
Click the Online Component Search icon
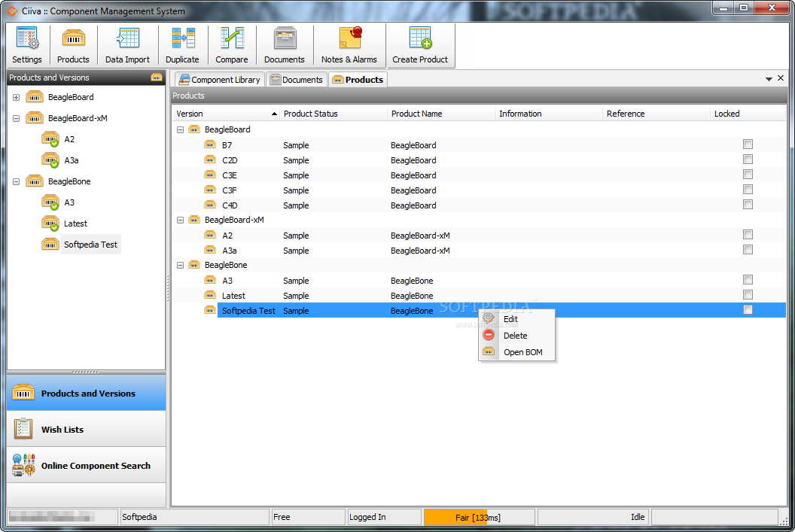(x=24, y=464)
